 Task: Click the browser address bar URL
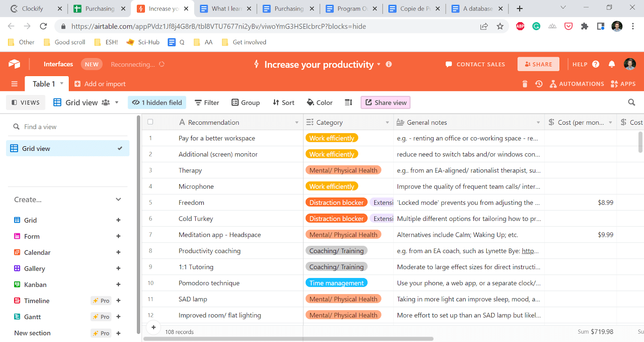[x=219, y=26]
